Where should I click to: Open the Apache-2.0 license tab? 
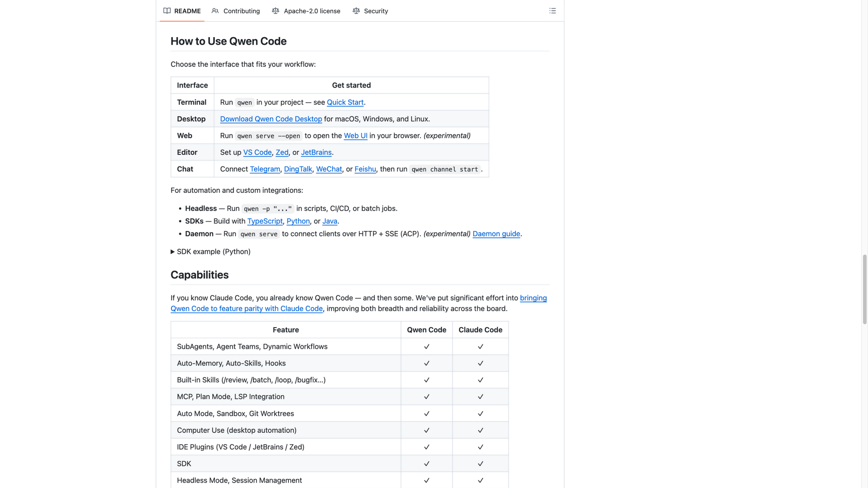(x=306, y=11)
